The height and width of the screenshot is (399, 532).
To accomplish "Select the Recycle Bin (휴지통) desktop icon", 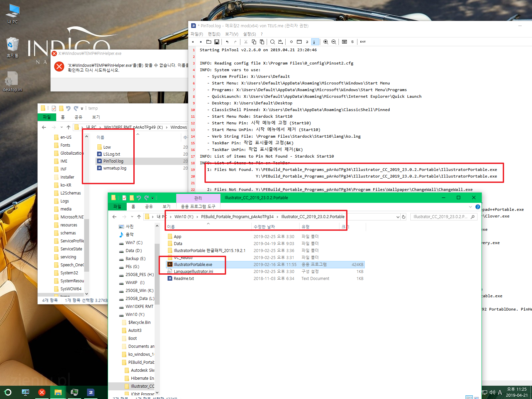I will click(x=13, y=47).
